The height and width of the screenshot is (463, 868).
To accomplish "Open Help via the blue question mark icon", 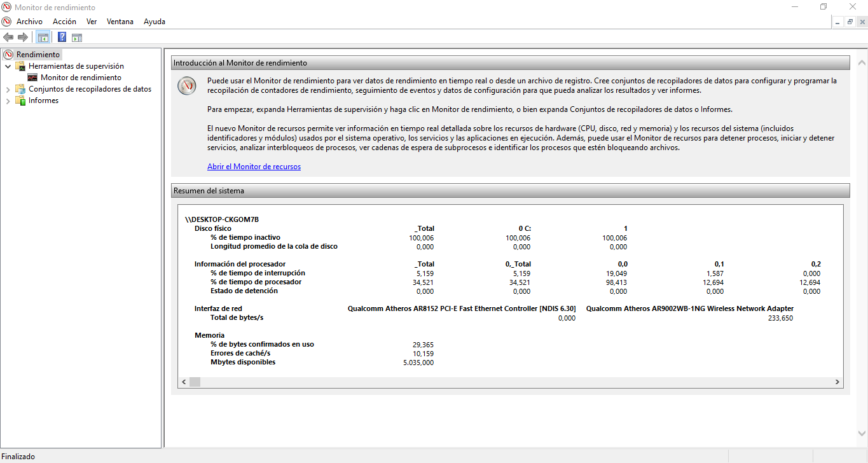I will [x=62, y=37].
